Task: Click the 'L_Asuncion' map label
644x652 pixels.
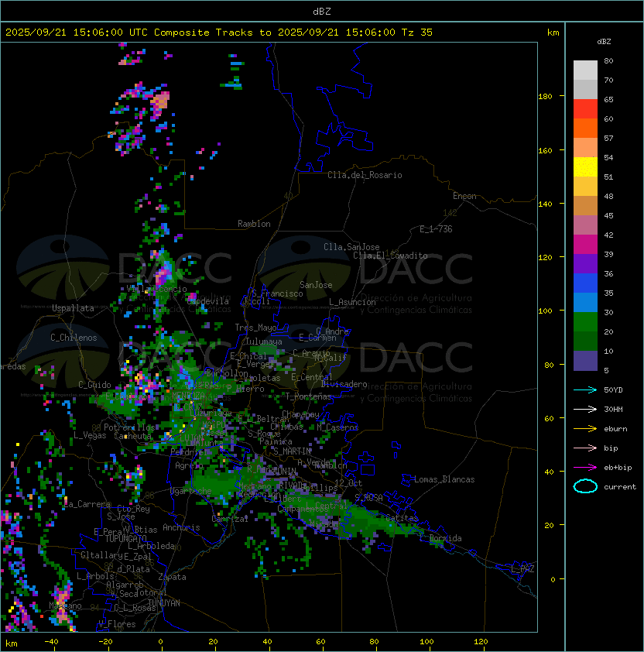Action: 352,302
